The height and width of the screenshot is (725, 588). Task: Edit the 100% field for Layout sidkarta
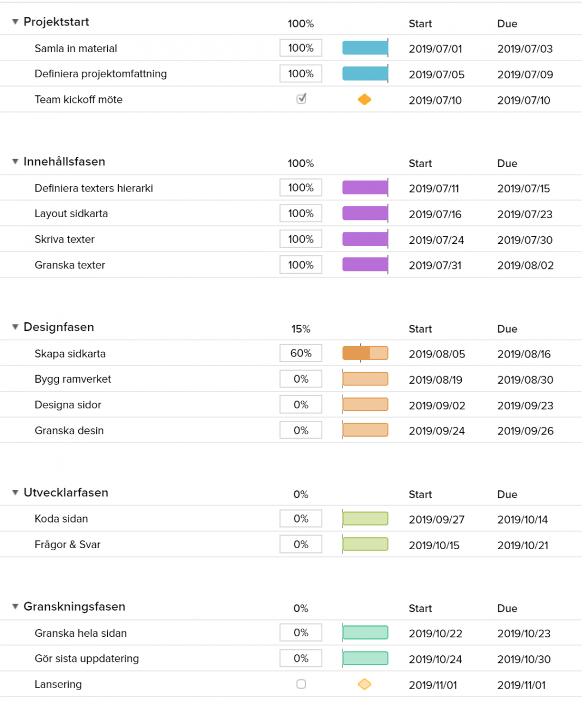coord(301,213)
